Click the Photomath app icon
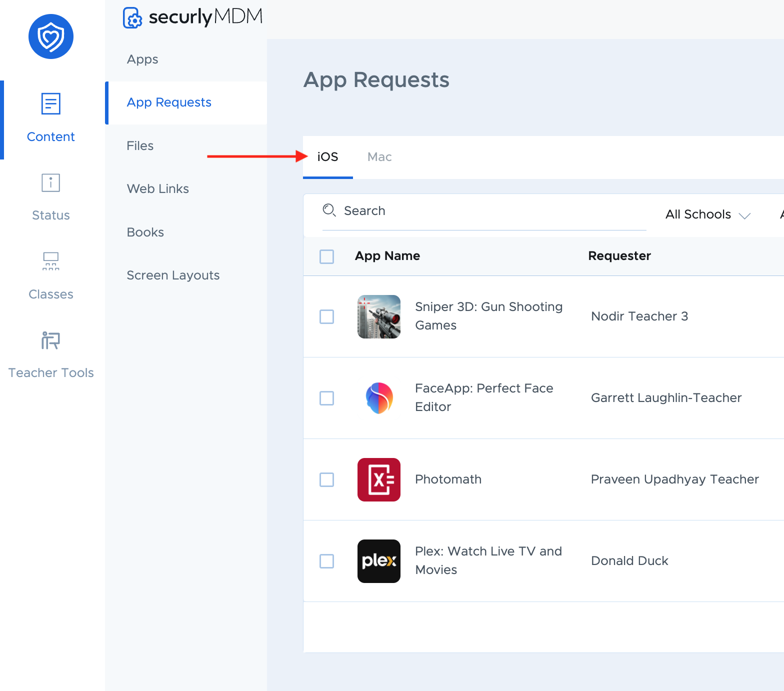The image size is (784, 691). 379,479
